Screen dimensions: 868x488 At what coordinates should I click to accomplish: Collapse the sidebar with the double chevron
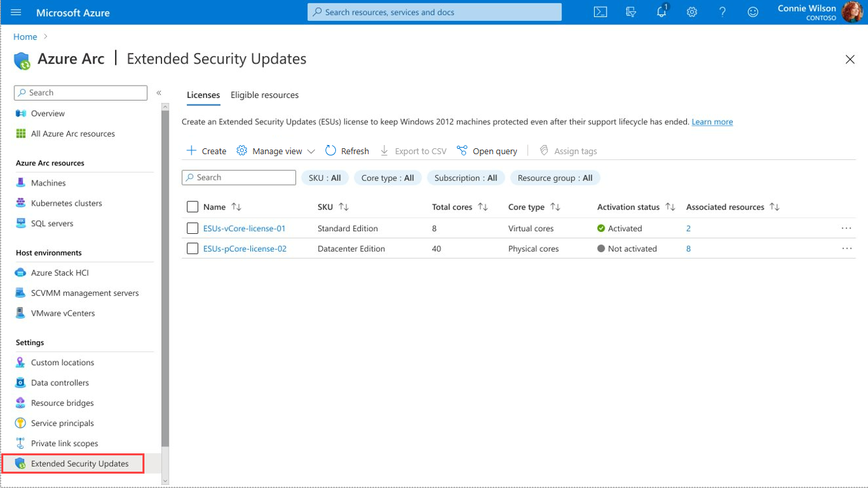point(159,93)
